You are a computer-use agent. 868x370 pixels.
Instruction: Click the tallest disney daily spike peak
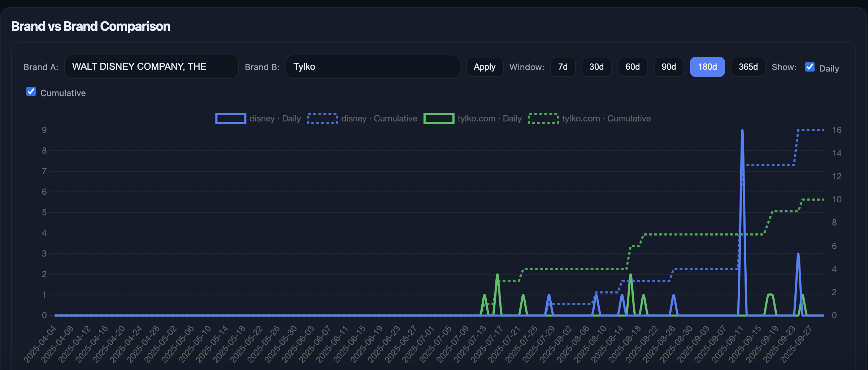742,130
